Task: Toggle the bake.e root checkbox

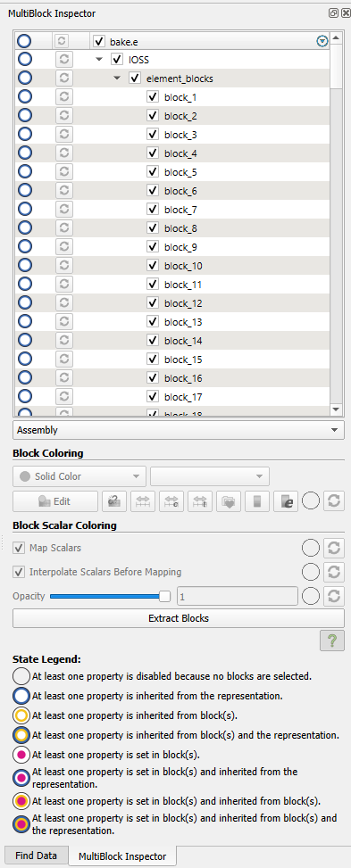Action: 99,41
